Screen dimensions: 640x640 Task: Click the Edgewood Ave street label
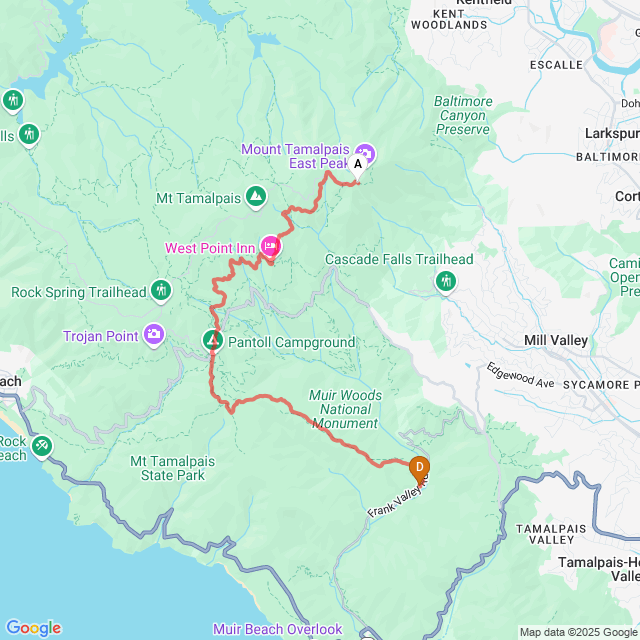tap(521, 375)
